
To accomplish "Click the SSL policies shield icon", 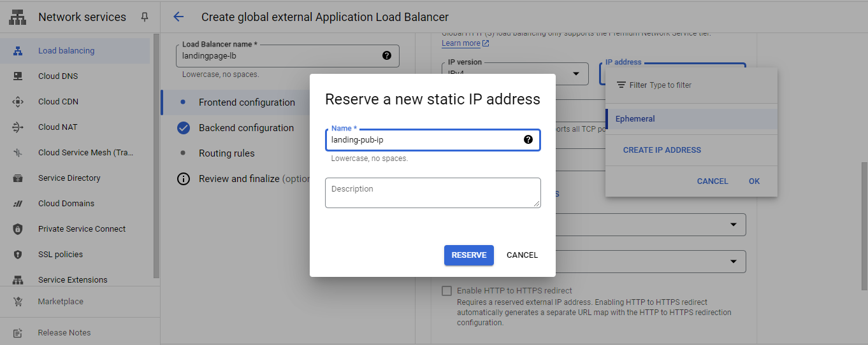I will point(18,255).
